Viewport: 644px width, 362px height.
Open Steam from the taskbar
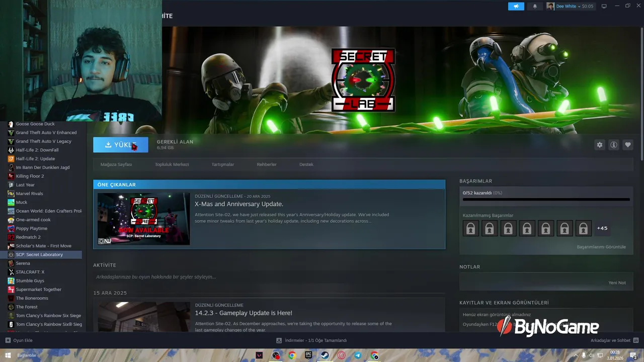(x=325, y=355)
